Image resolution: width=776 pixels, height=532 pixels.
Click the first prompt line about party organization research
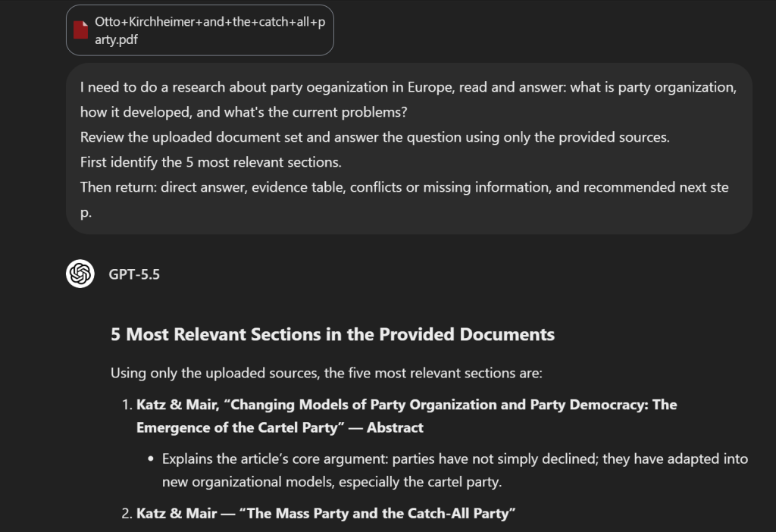point(408,87)
